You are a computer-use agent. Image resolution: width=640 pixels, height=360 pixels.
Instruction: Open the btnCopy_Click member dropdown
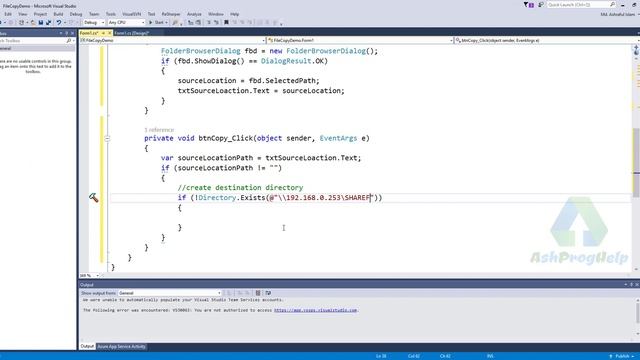547,40
